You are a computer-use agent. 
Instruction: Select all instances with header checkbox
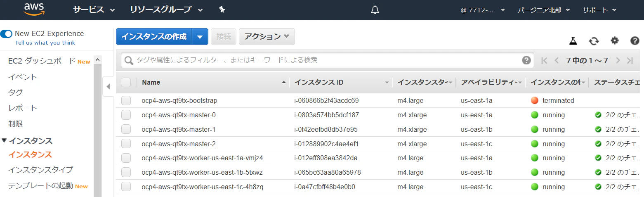126,82
